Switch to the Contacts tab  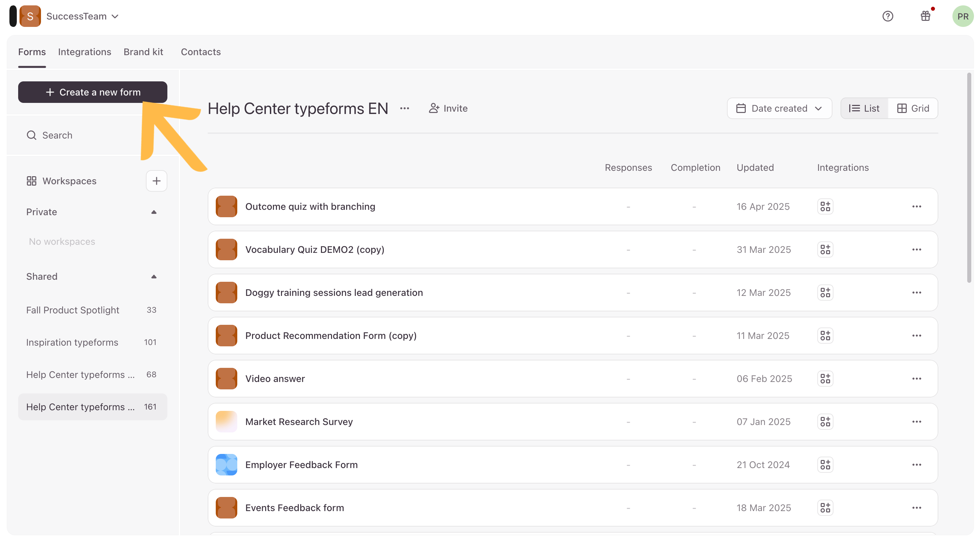(x=201, y=52)
